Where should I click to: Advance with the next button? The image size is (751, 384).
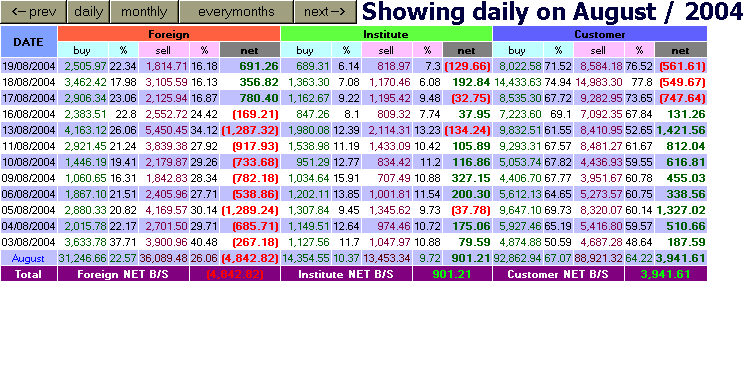coord(325,11)
